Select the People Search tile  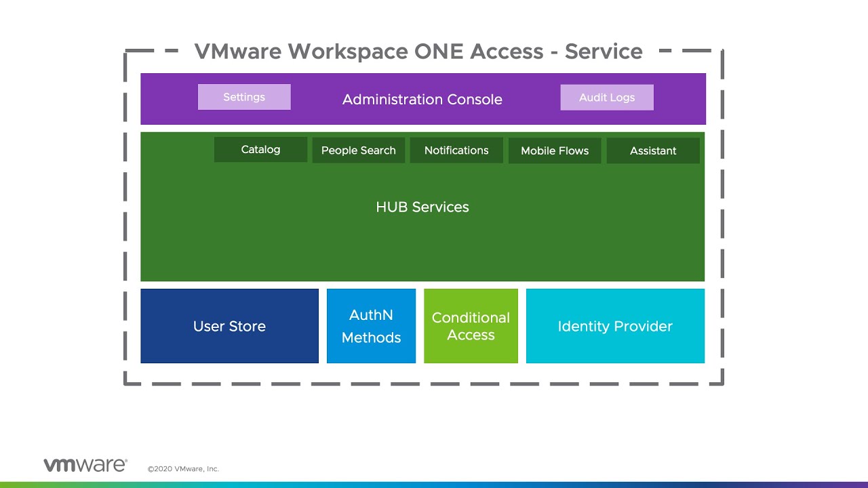point(358,150)
